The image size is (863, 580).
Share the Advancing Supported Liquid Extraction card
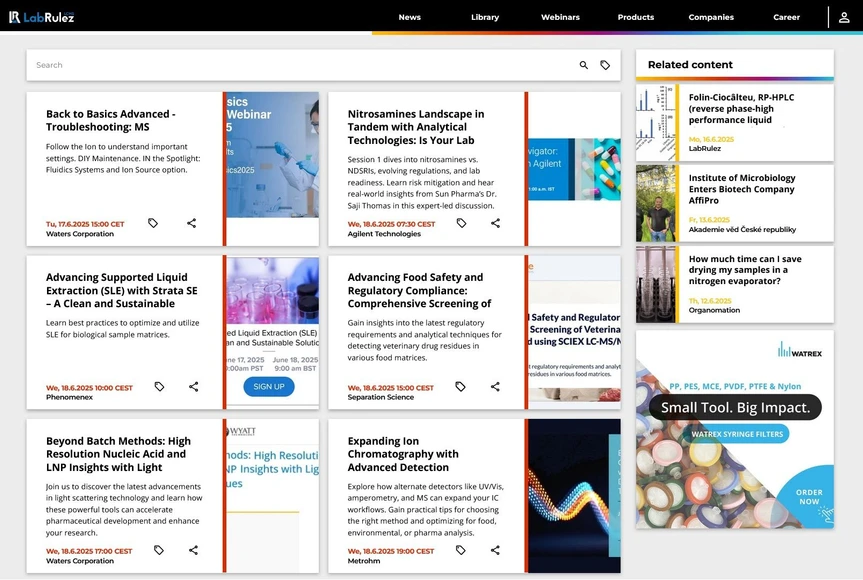(193, 387)
